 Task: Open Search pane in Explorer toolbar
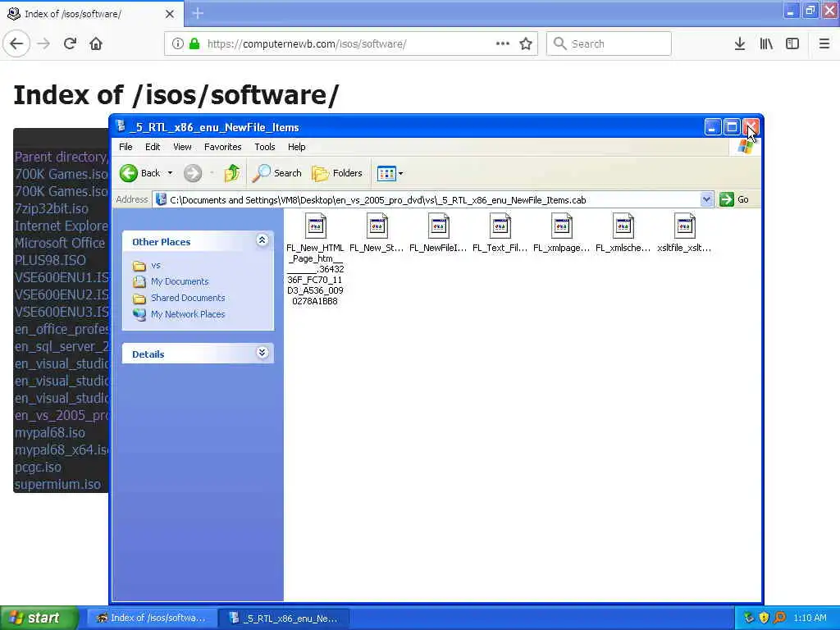(x=277, y=173)
